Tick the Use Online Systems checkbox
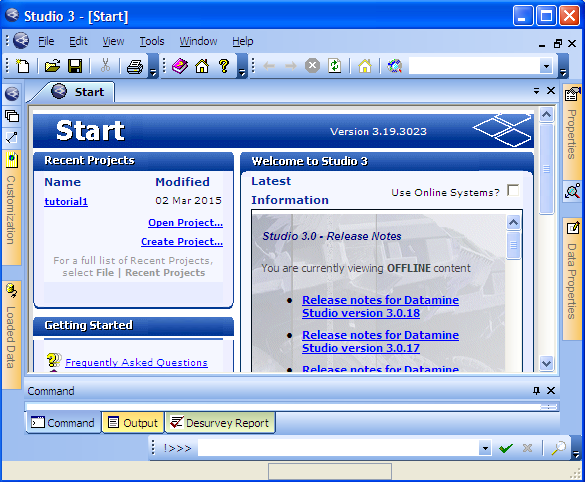This screenshot has width=585, height=482. 513,190
